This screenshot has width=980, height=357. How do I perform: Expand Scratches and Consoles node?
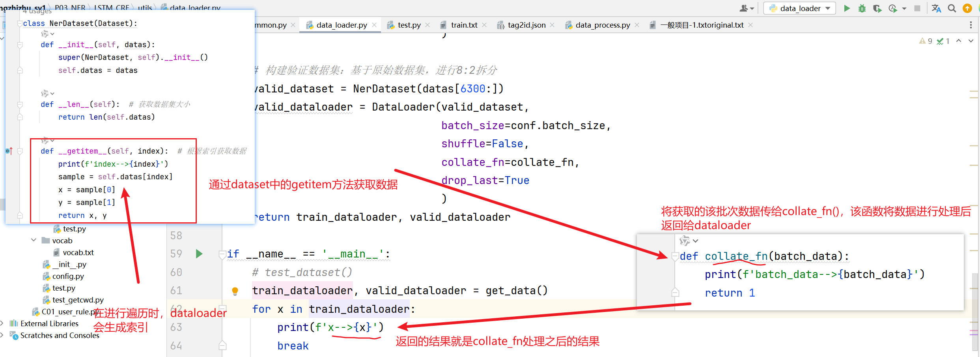point(2,335)
